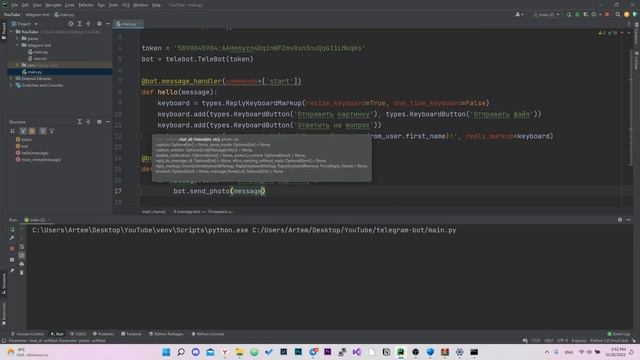Expand External Libraries node
The image size is (640, 360).
(x=12, y=78)
